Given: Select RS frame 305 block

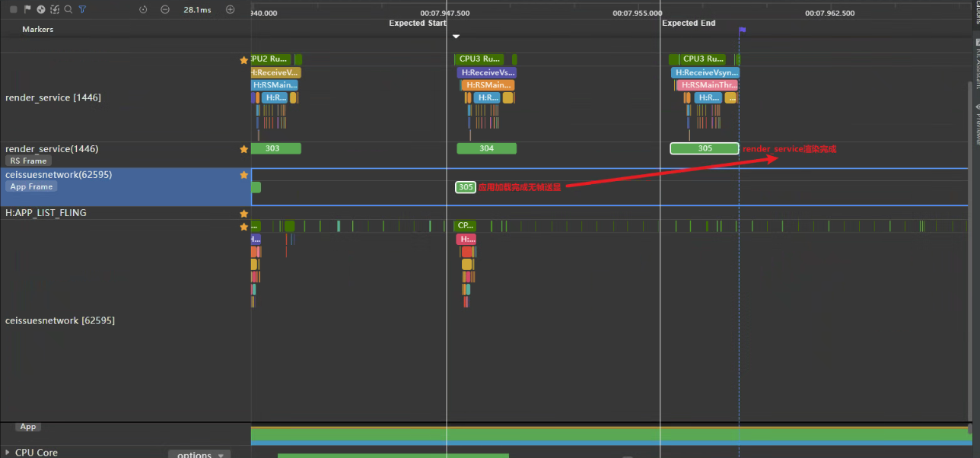Looking at the screenshot, I should 705,148.
